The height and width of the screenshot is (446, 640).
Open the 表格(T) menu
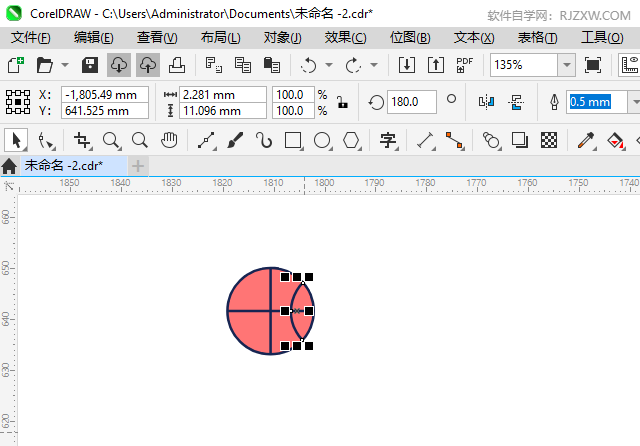coord(537,38)
